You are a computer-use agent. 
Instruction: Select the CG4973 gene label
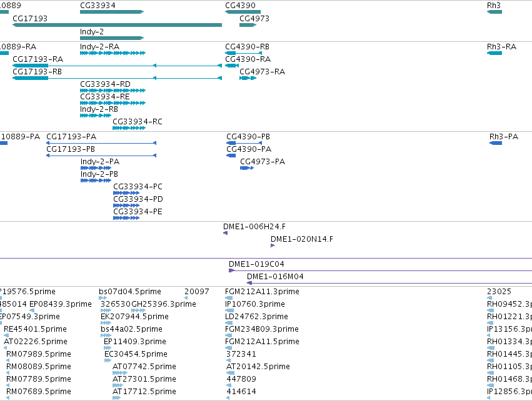(254, 19)
